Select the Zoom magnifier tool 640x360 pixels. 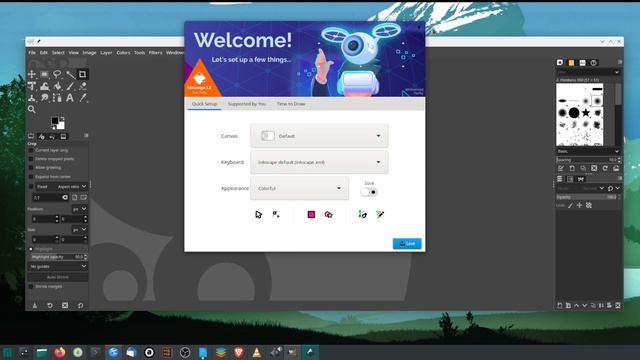[x=32, y=109]
